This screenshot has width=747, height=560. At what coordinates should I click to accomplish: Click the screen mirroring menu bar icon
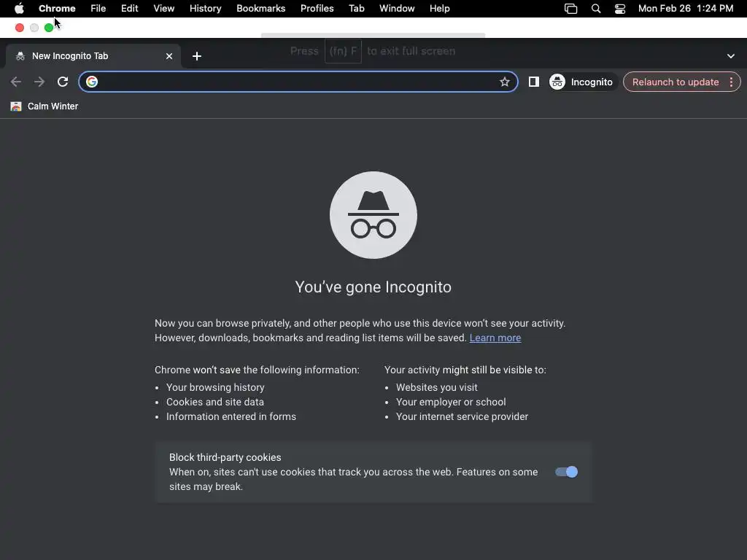click(x=570, y=9)
